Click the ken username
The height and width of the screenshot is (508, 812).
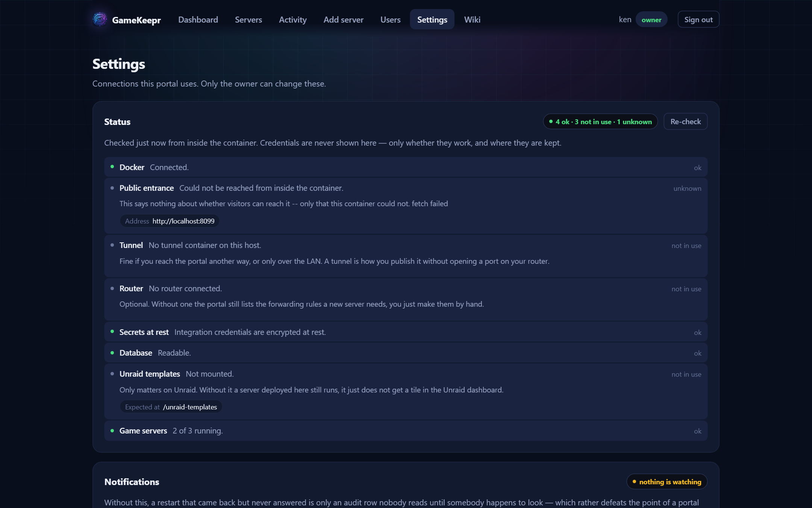(625, 20)
